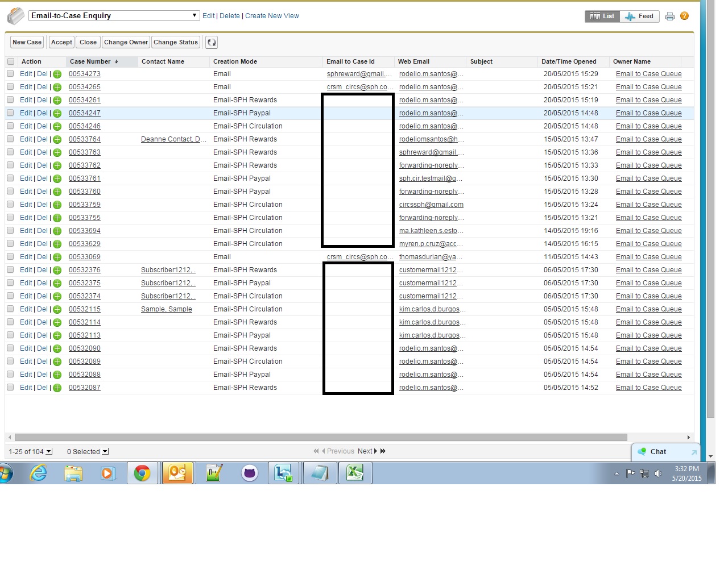Viewport: 728px width, 582px height.
Task: Open Google Chrome from the taskbar
Action: [142, 473]
